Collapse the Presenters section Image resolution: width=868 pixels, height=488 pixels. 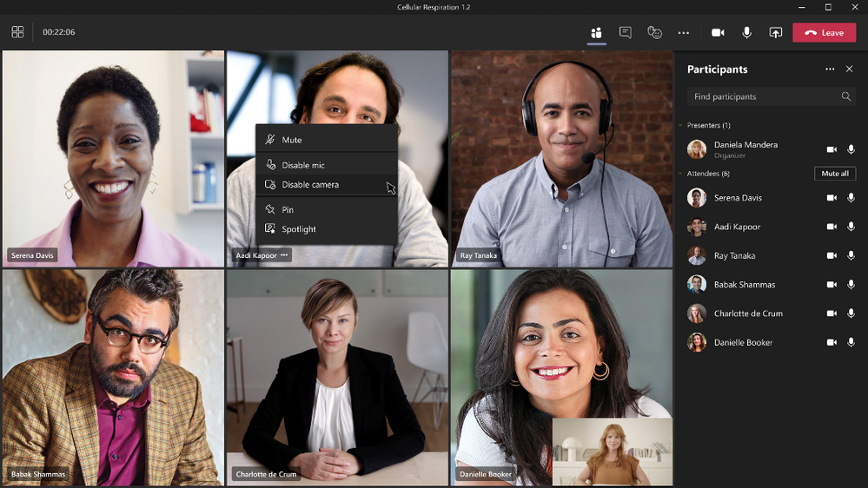(x=680, y=125)
